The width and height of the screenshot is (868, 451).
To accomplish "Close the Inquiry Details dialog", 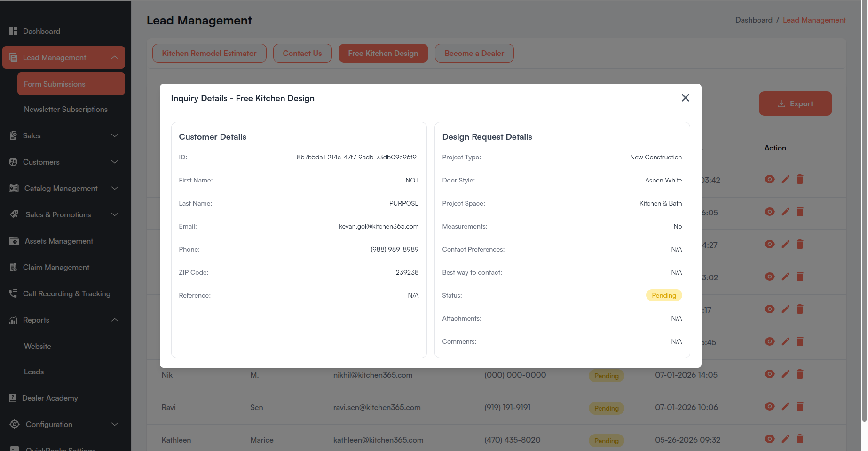I will 685,98.
